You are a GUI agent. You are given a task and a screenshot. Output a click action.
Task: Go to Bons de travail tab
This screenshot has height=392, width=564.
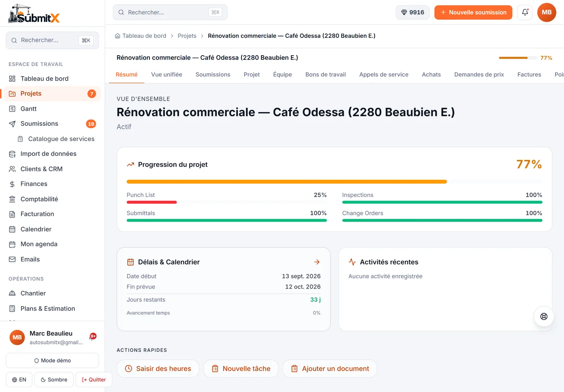pyautogui.click(x=326, y=75)
